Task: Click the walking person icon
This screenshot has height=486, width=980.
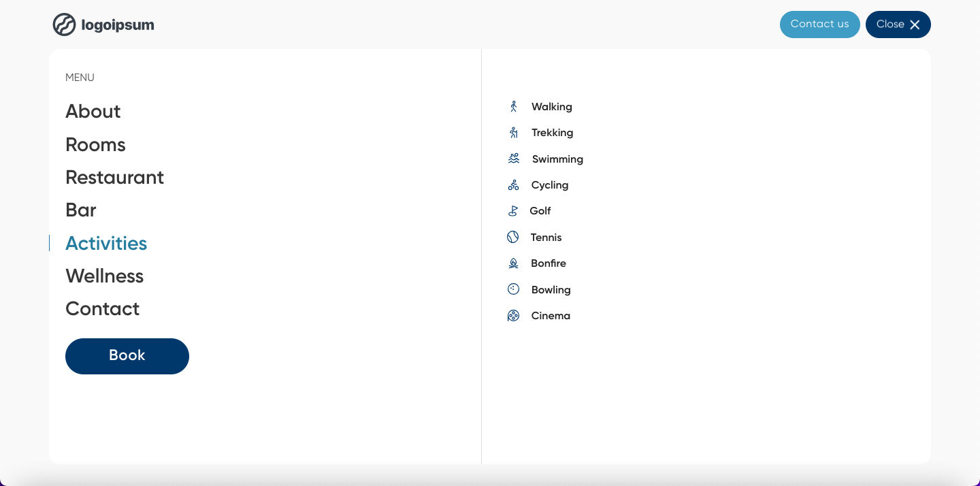Action: point(514,107)
